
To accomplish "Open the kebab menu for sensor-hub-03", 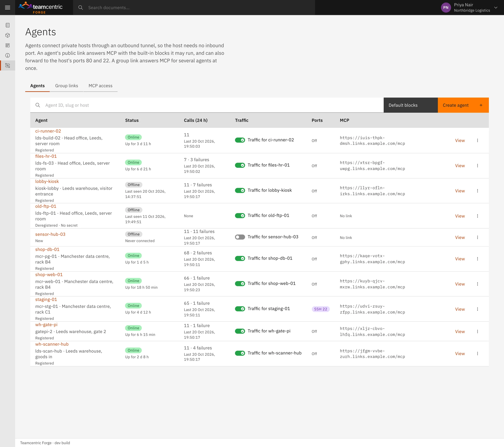I will pos(477,237).
